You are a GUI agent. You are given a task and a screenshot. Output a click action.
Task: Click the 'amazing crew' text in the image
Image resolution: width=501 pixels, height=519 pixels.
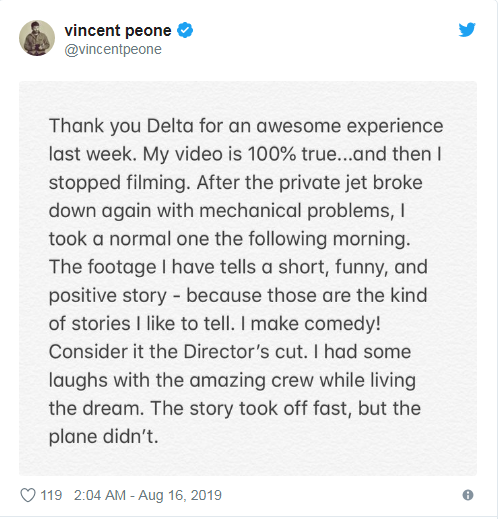point(252,380)
